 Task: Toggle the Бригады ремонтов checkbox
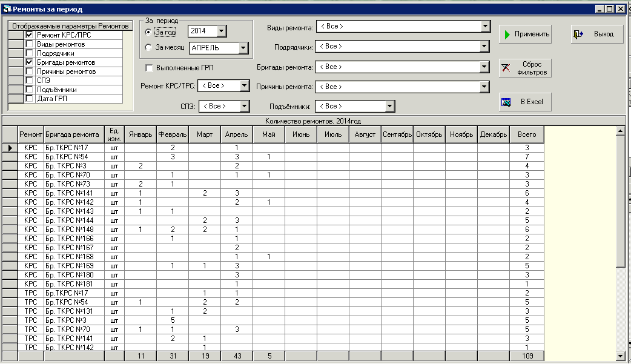pos(29,62)
